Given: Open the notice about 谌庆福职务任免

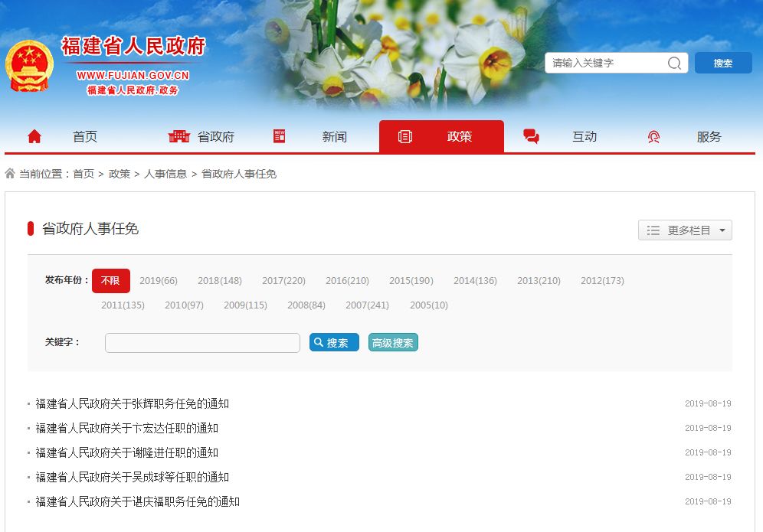Looking at the screenshot, I should (138, 501).
